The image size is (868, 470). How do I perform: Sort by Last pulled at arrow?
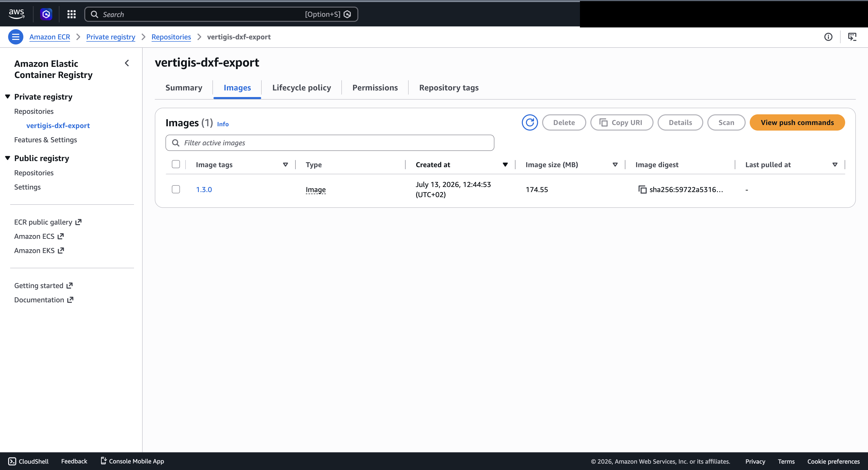point(835,165)
